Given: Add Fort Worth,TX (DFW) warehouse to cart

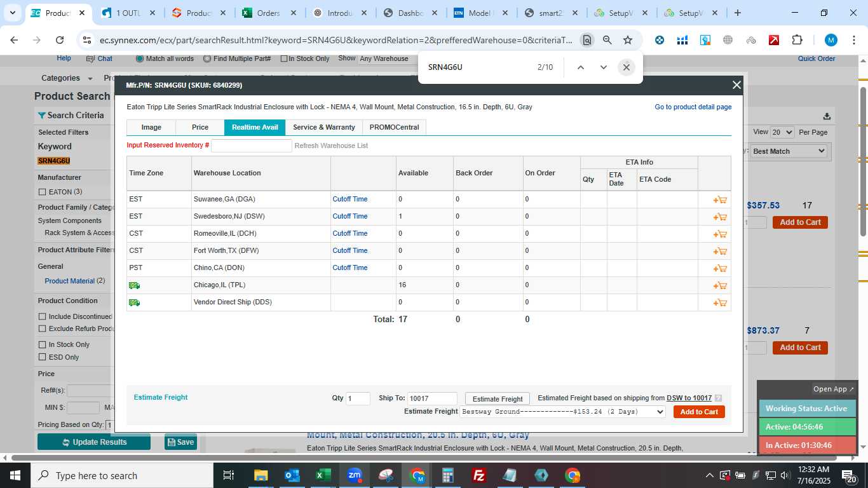Looking at the screenshot, I should [x=720, y=251].
